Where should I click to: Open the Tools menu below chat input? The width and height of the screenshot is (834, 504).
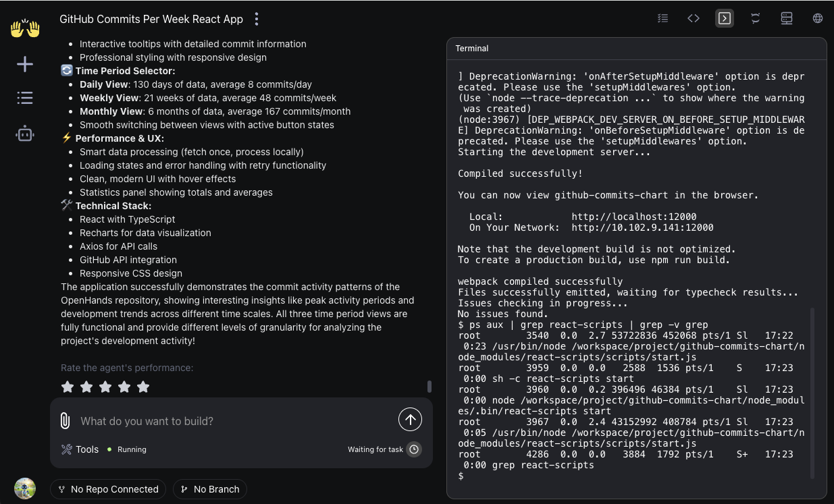[80, 449]
